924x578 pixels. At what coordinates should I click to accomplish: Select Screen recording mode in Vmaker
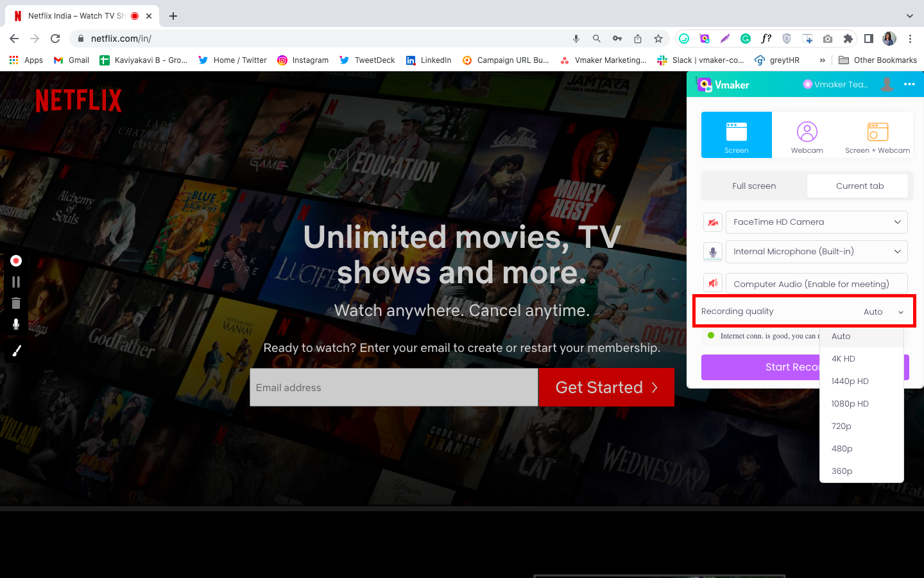tap(737, 135)
